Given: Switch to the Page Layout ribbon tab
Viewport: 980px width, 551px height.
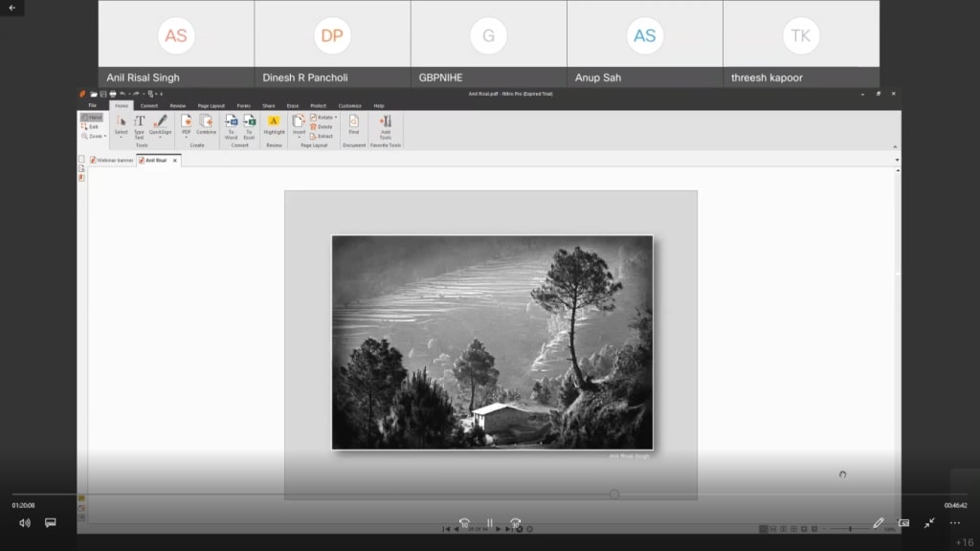Looking at the screenshot, I should click(x=211, y=105).
